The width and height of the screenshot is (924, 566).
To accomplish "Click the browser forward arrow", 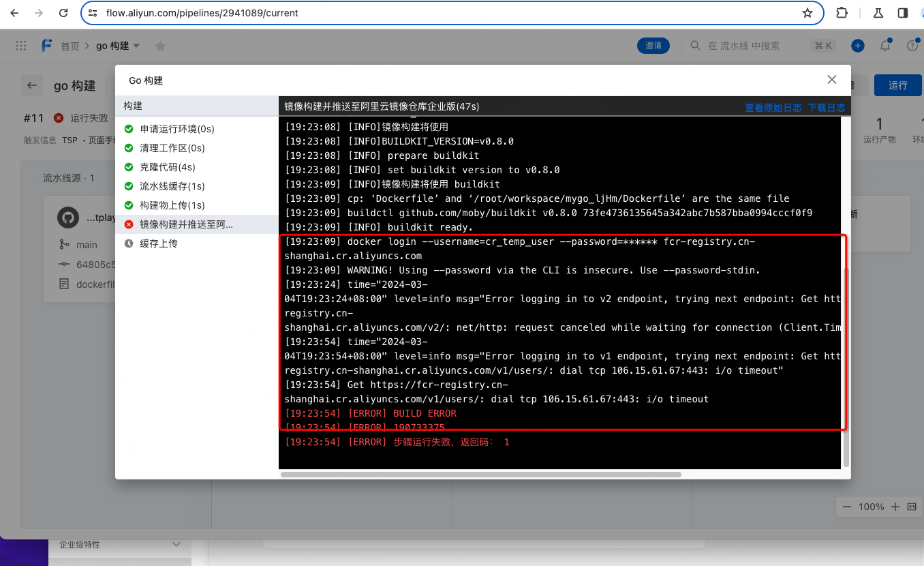I will [x=39, y=13].
